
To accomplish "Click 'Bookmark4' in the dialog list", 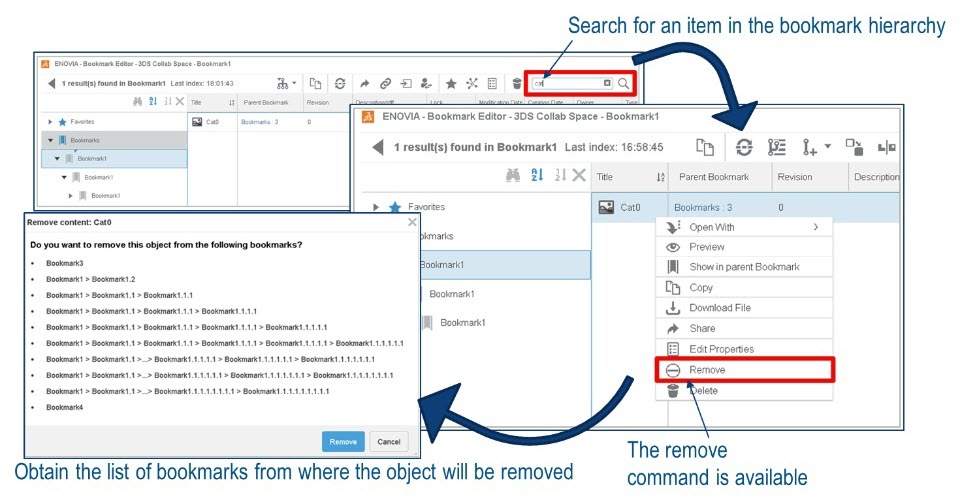I will [x=64, y=407].
